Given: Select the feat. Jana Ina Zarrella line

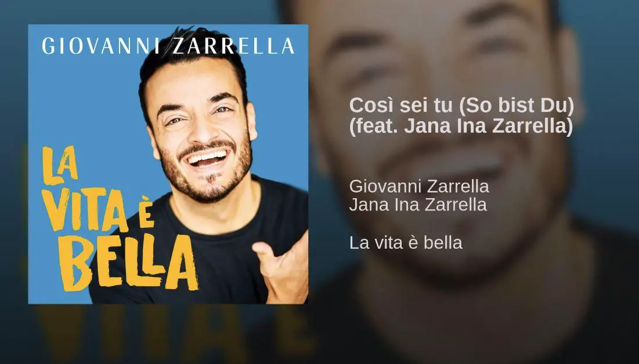Looking at the screenshot, I should (x=461, y=126).
